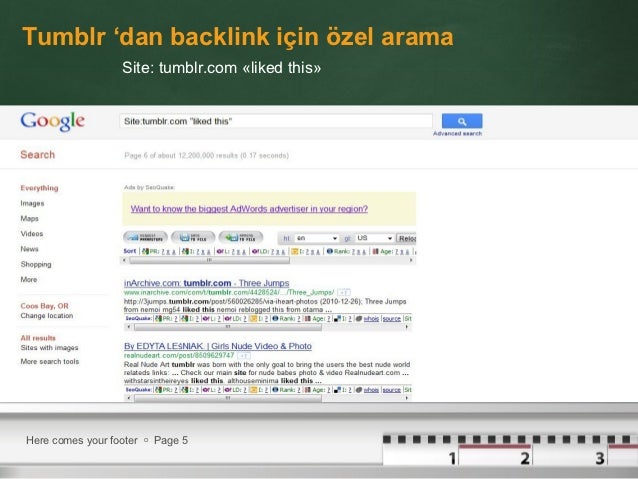Click the Sort label in SeoQuake bar
Image resolution: width=638 pixels, height=479 pixels.
[x=130, y=251]
